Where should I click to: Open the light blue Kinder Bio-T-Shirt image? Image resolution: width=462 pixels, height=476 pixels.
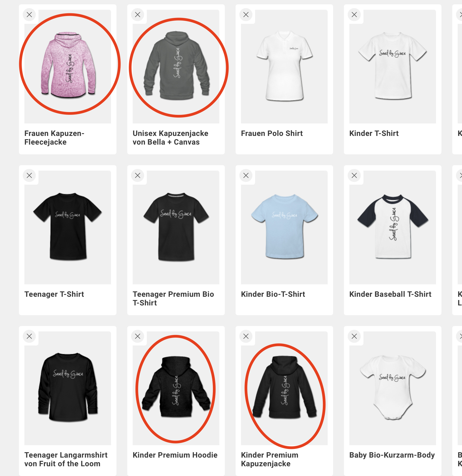click(x=284, y=227)
